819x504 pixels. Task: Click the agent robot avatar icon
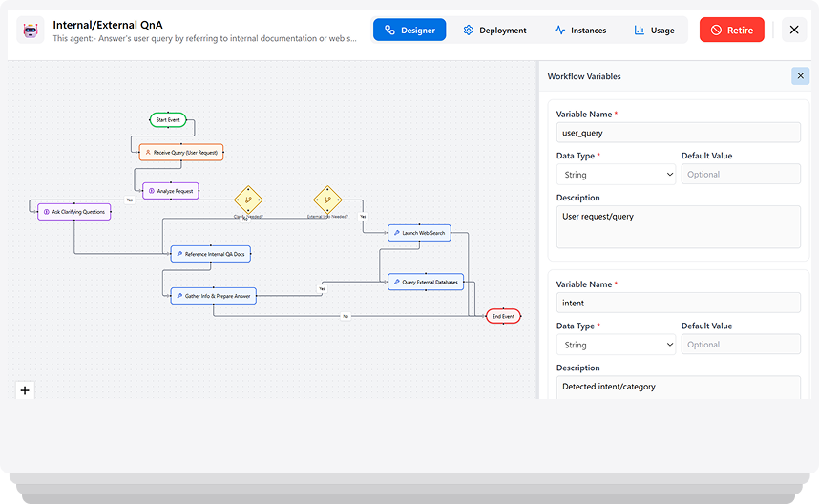coord(31,31)
